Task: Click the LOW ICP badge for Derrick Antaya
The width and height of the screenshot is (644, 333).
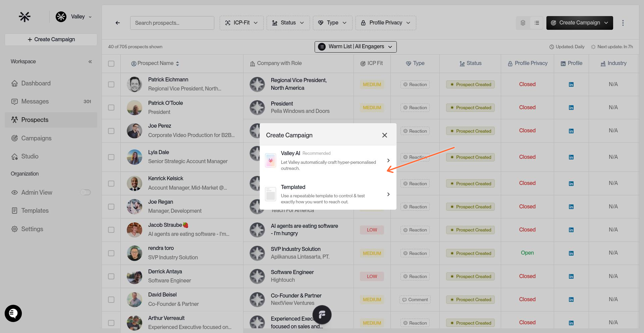Action: tap(372, 276)
